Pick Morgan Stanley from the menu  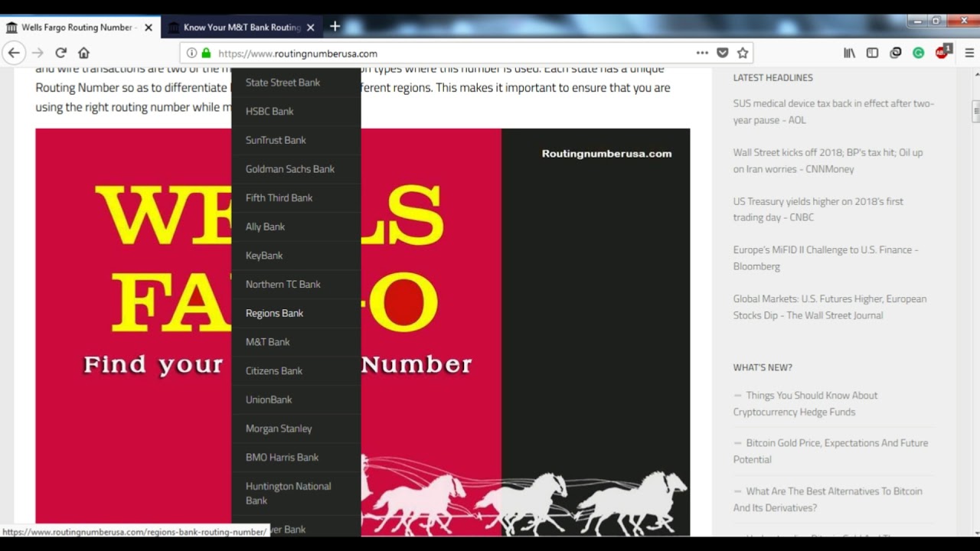(296, 429)
